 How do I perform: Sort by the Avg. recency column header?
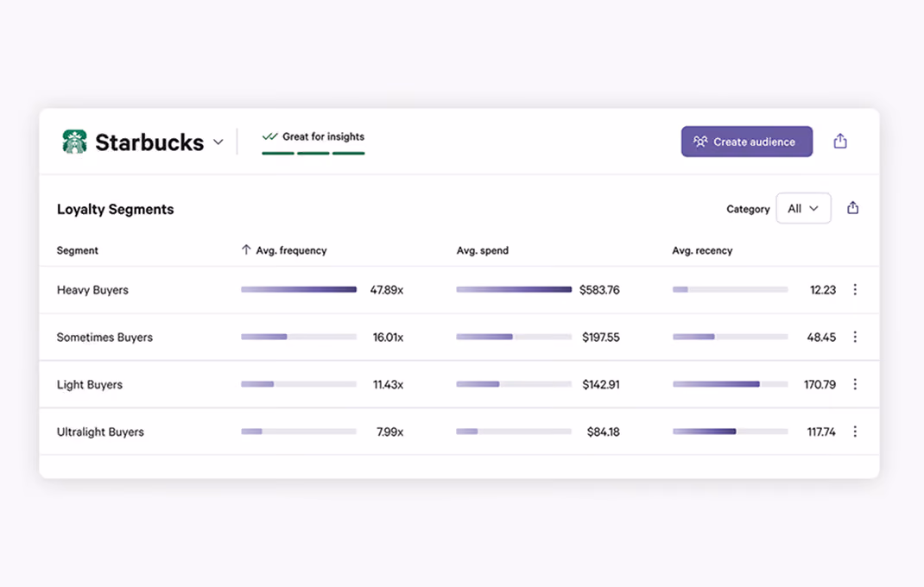click(x=702, y=250)
